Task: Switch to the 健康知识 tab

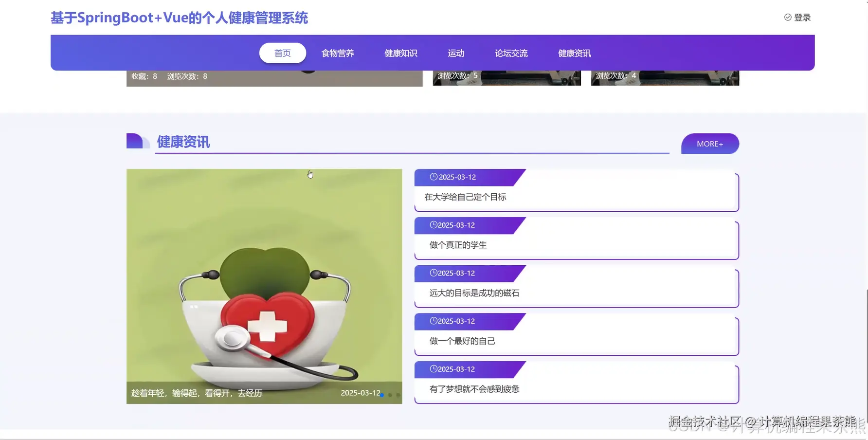Action: point(400,53)
